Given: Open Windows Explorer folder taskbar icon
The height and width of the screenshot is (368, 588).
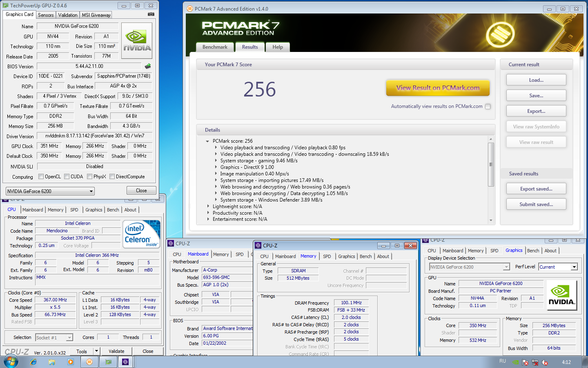Looking at the screenshot, I should tap(52, 362).
